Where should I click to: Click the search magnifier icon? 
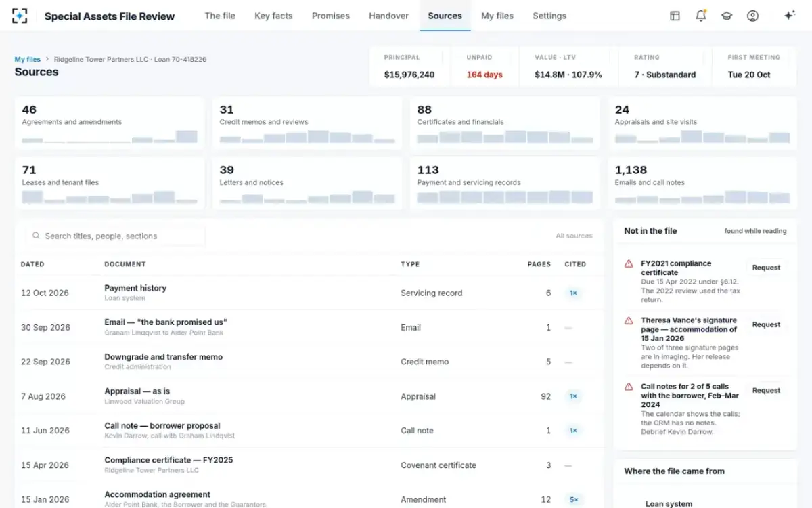click(37, 236)
